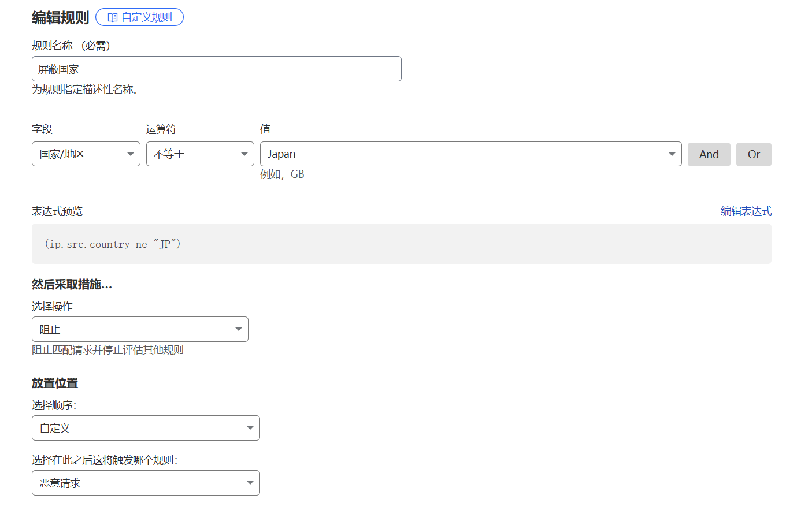Click the 选择顺序 label
This screenshot has width=812, height=514.
pos(54,405)
